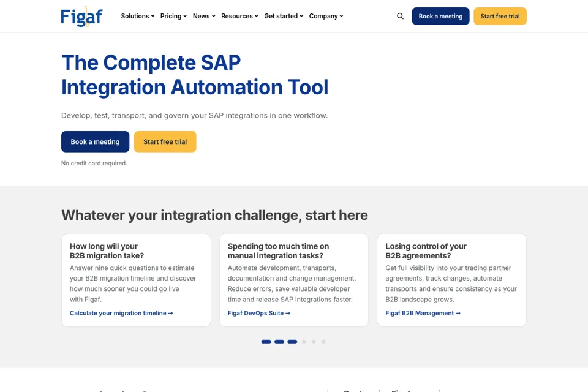Click Book a meeting in the header
The image size is (588, 392).
(x=440, y=16)
